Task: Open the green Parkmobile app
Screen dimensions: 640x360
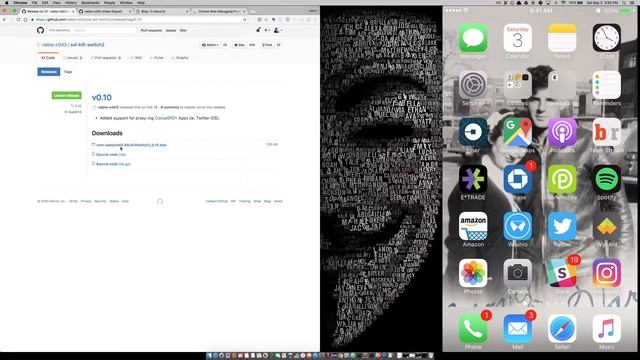Action: 562,179
